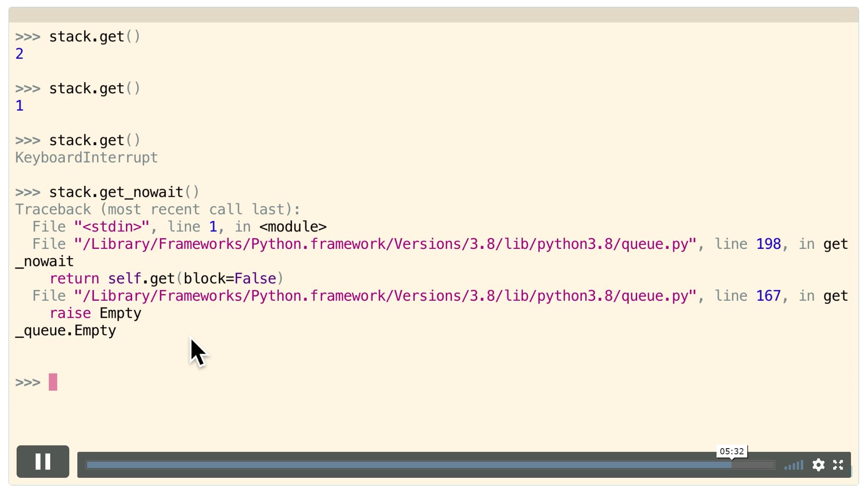Click the 05:32 timestamp tooltip

(732, 451)
